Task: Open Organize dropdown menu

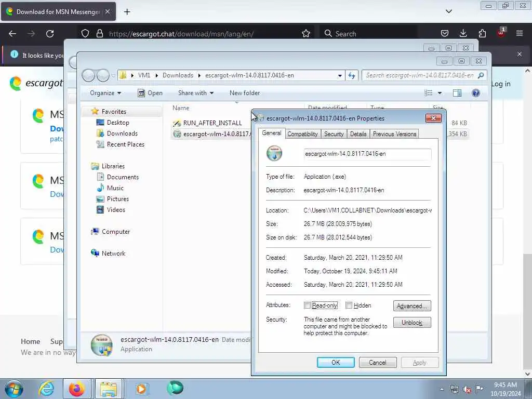Action: tap(105, 93)
